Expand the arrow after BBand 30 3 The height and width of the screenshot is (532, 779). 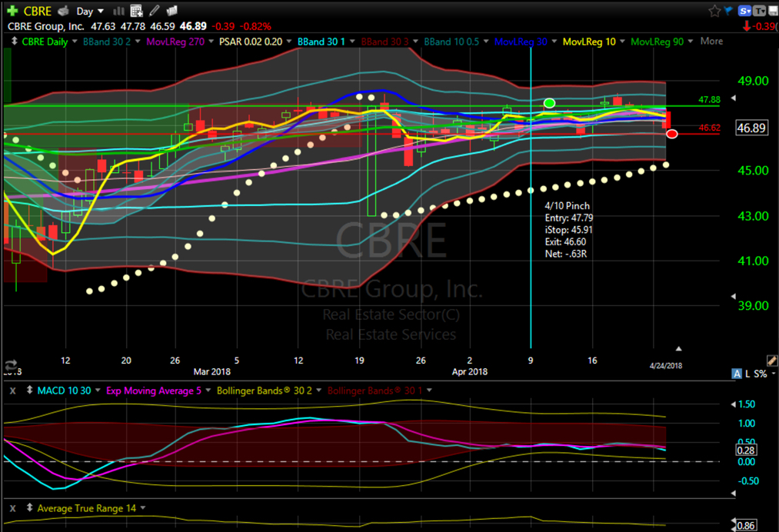pyautogui.click(x=415, y=42)
